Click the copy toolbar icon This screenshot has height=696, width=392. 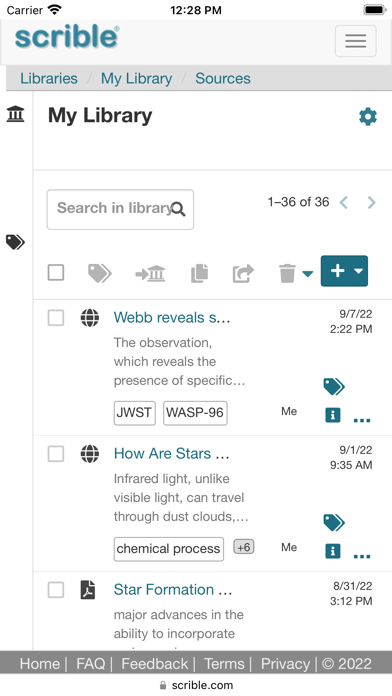click(199, 273)
